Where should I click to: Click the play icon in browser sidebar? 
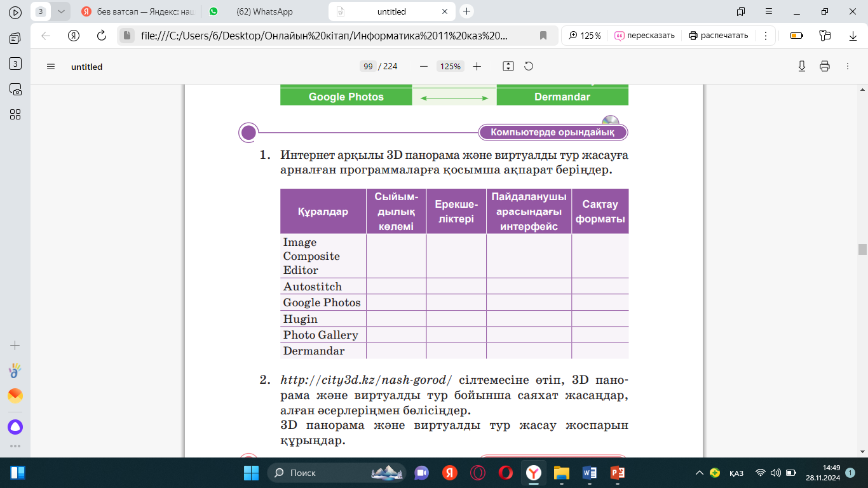pyautogui.click(x=15, y=11)
